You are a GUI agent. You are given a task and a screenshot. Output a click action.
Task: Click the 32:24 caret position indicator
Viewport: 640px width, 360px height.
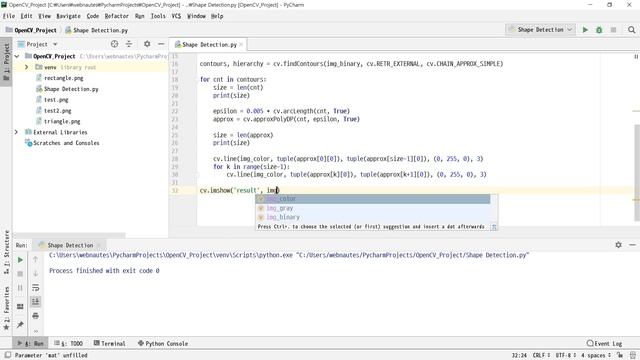click(x=519, y=356)
